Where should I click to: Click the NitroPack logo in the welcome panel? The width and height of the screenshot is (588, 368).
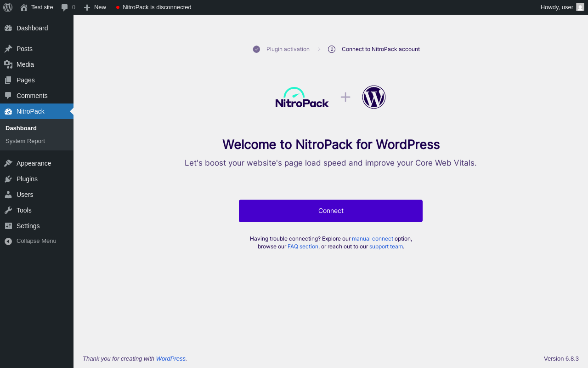coord(302,98)
